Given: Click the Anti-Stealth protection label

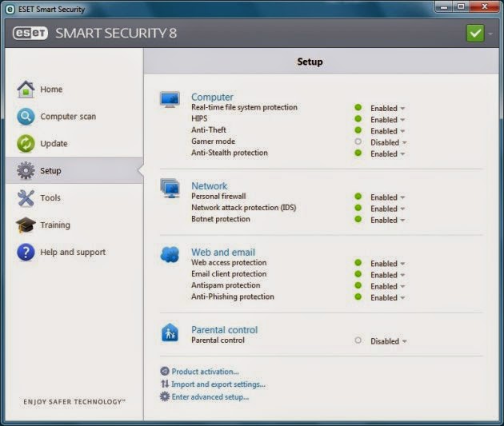Looking at the screenshot, I should click(230, 153).
